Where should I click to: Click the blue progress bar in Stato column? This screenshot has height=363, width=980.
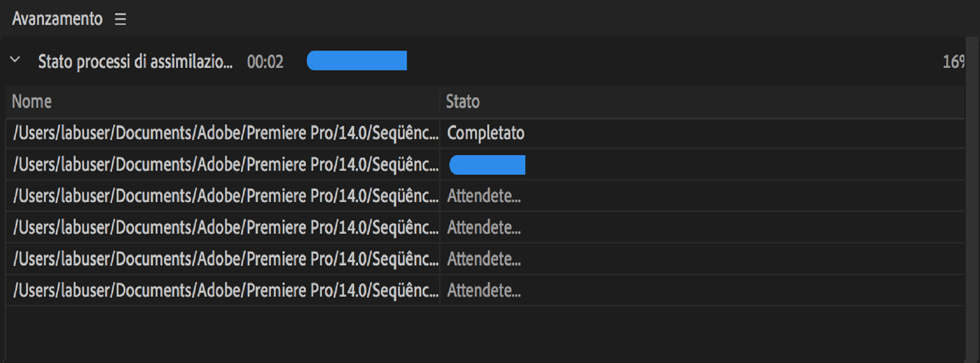487,165
